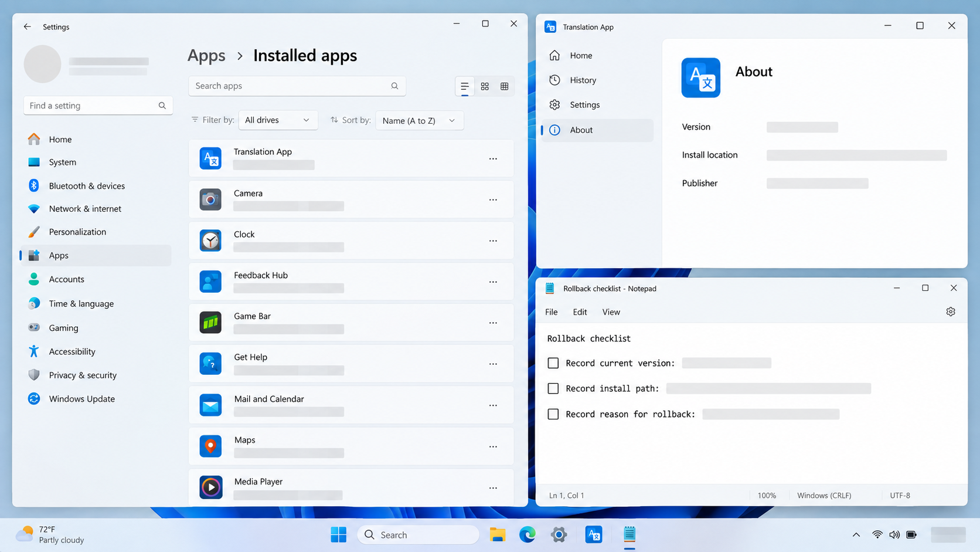980x552 pixels.
Task: Click the Camera app icon in list
Action: (210, 199)
